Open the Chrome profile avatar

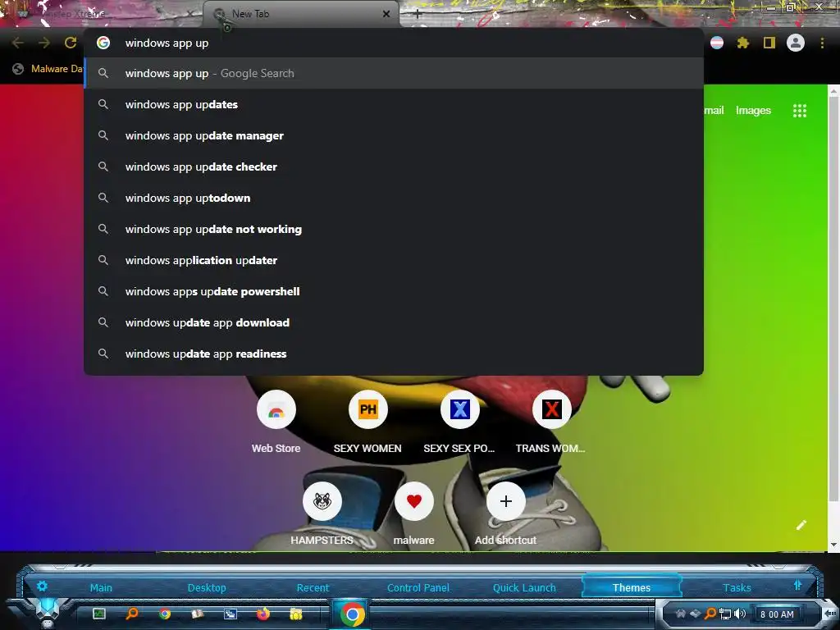(x=796, y=43)
